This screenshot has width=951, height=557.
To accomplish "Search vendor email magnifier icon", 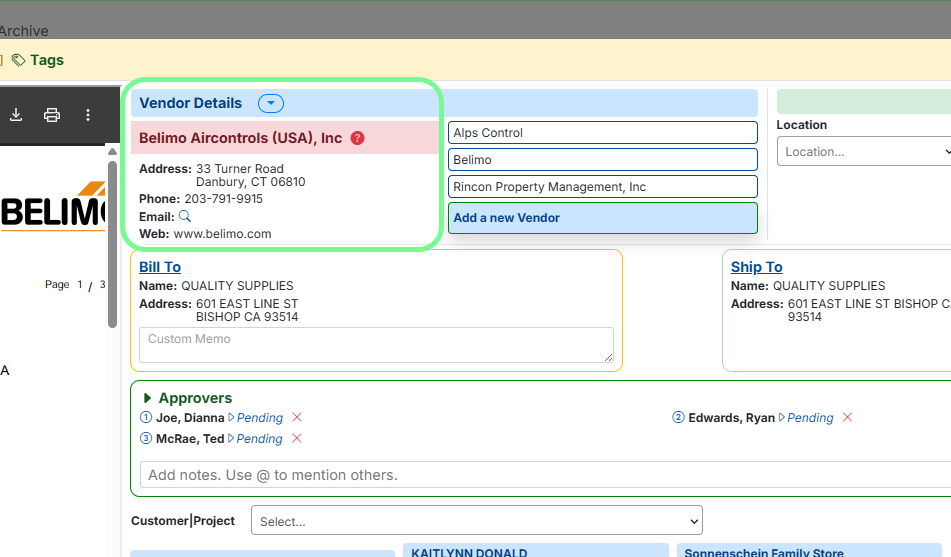I will [185, 216].
